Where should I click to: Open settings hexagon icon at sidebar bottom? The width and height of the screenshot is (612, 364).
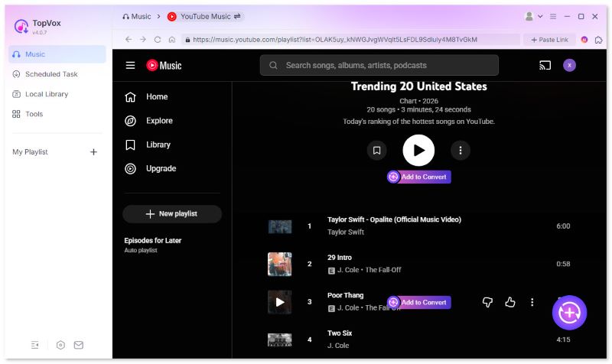[x=60, y=345]
